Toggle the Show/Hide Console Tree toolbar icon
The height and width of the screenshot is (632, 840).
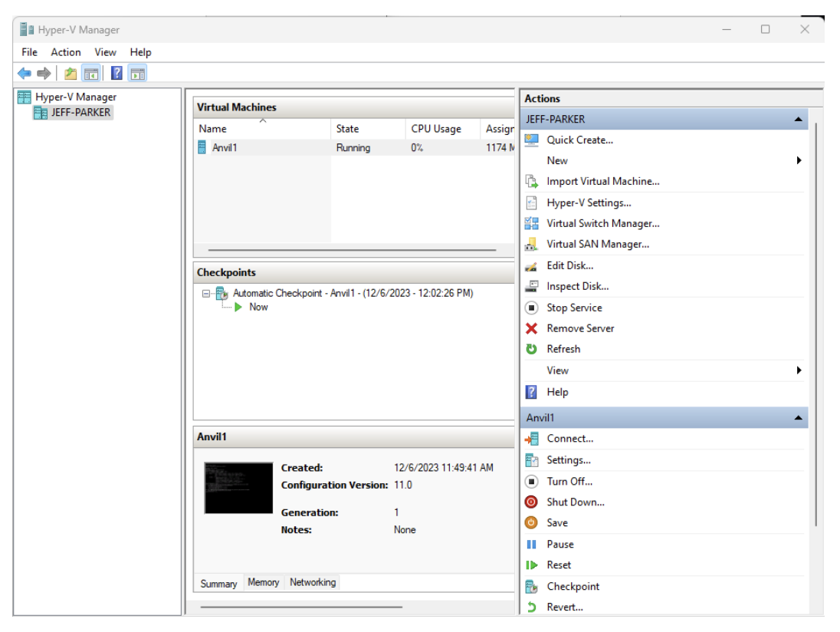tap(91, 74)
